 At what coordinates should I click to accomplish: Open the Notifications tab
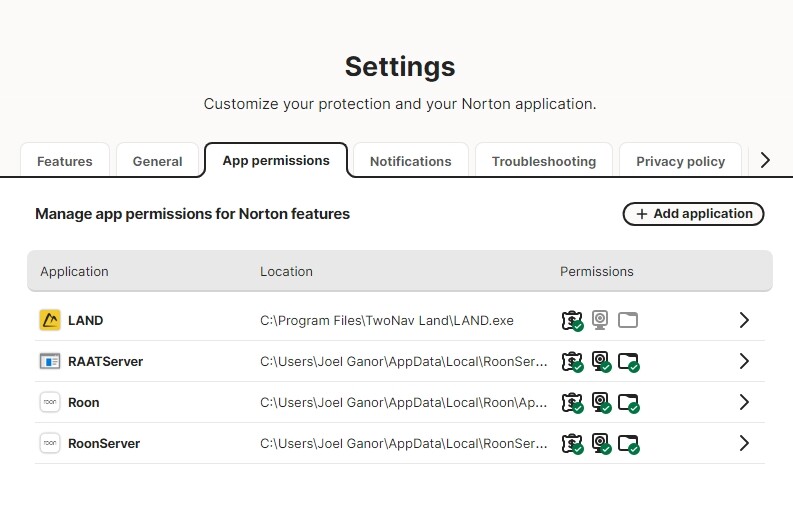tap(410, 161)
